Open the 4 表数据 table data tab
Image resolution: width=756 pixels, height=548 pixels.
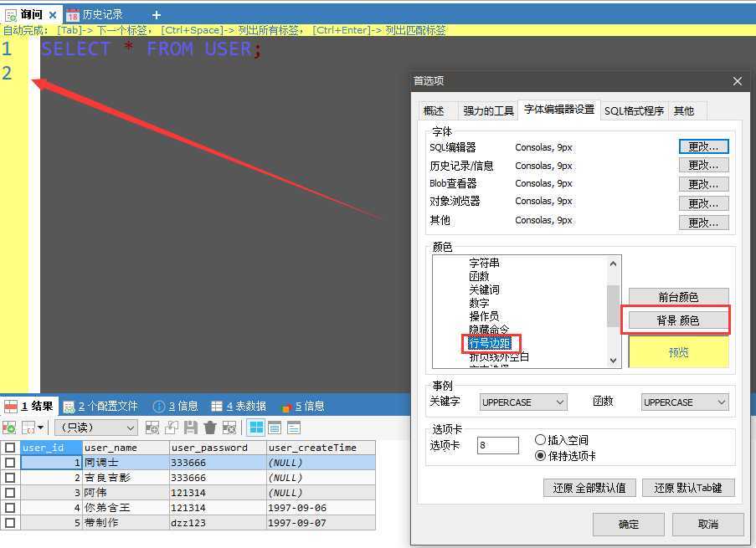[x=239, y=407]
